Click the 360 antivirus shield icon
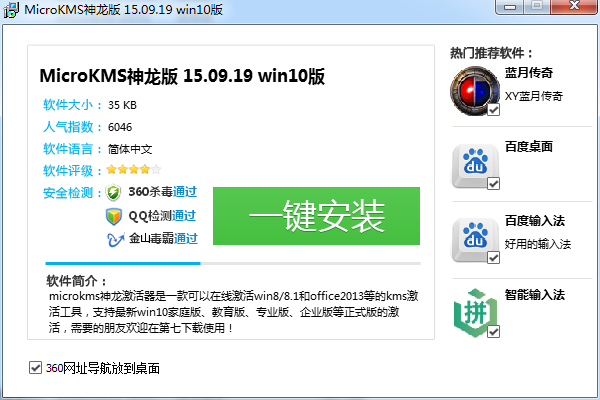This screenshot has width=600, height=400. coord(113,192)
